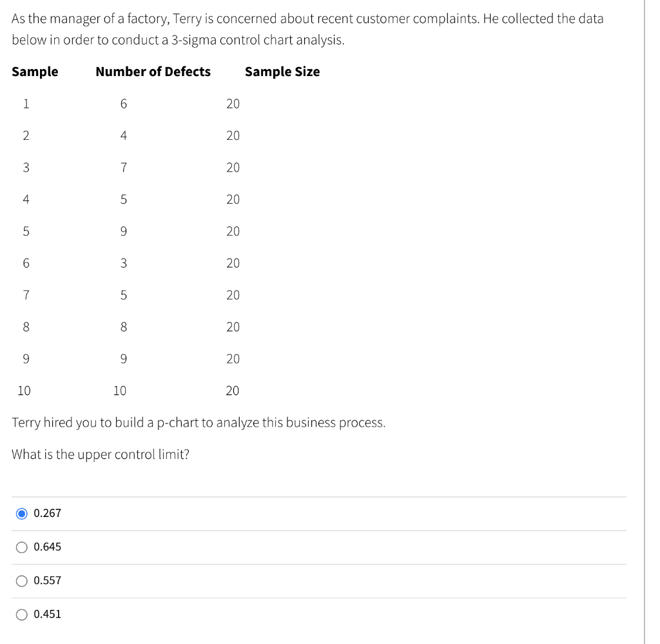660x644 pixels.
Task: Click sample number 10 in the Sample column
Action: click(x=24, y=391)
